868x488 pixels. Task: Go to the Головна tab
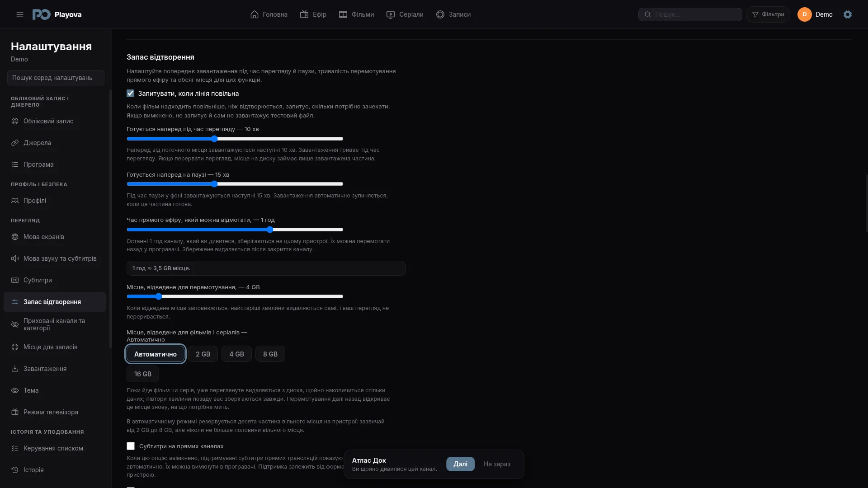(269, 14)
